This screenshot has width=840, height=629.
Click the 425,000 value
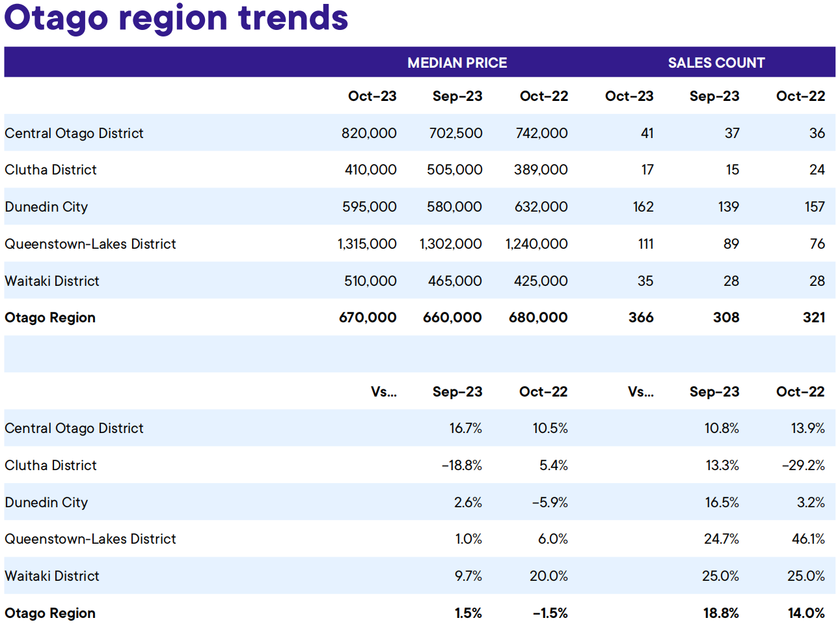click(541, 281)
